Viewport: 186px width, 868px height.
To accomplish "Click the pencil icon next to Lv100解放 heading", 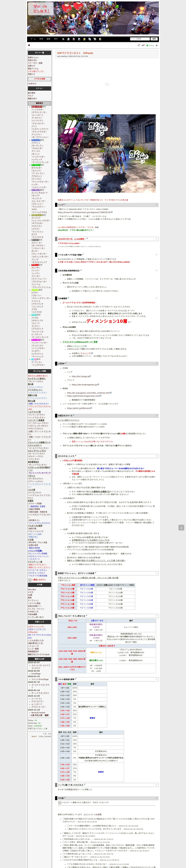I will click(87, 239).
